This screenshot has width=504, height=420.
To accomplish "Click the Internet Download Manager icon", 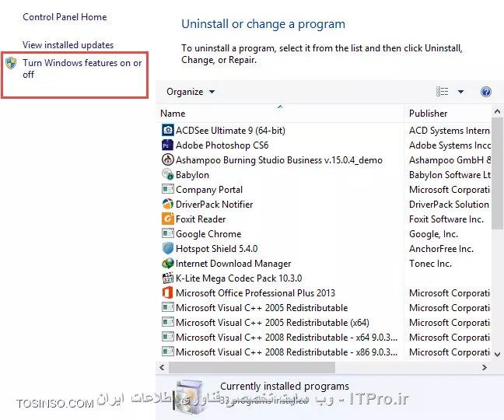I will pyautogui.click(x=167, y=263).
